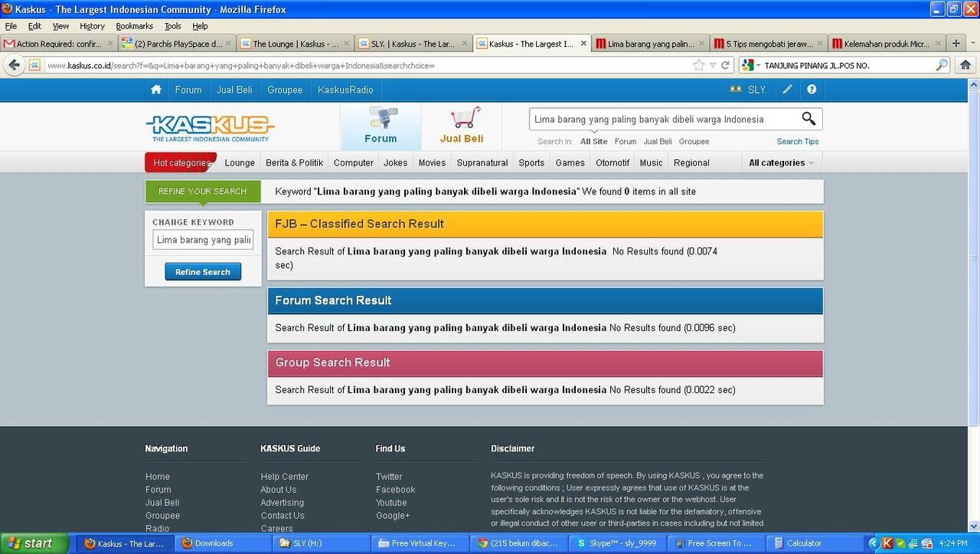Click the Change Keyword input field

(203, 240)
